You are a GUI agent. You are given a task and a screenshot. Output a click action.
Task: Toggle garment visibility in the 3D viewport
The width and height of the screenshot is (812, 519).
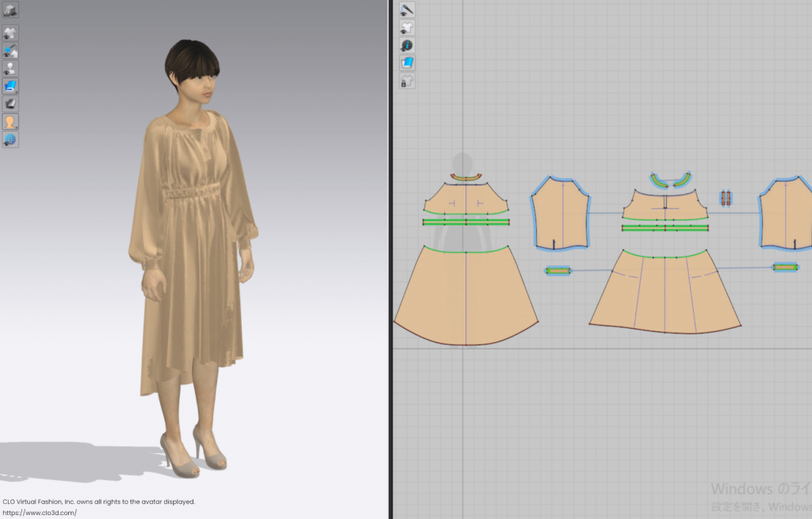coord(10,32)
